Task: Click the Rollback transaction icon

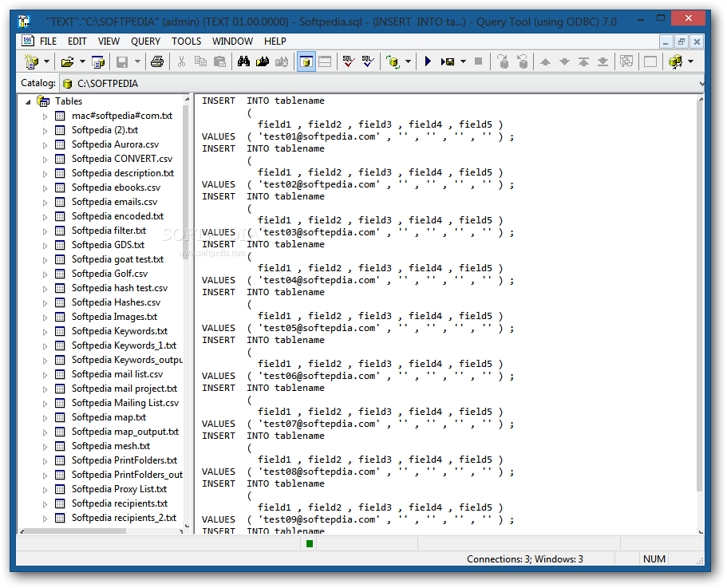Action: [x=523, y=61]
